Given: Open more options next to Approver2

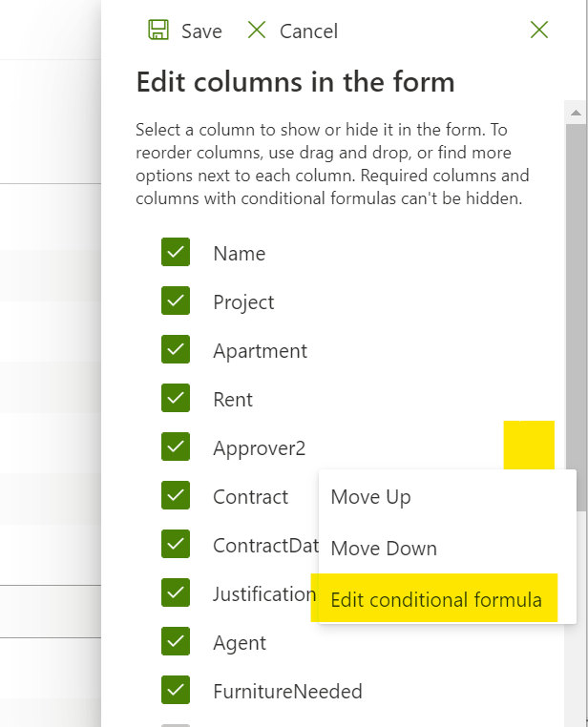Looking at the screenshot, I should 529,446.
